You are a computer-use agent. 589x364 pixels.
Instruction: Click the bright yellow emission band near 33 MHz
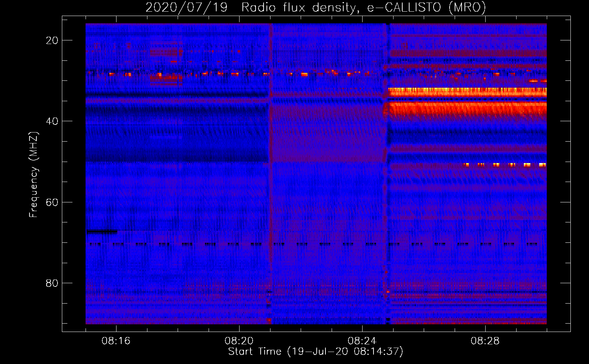tap(467, 92)
